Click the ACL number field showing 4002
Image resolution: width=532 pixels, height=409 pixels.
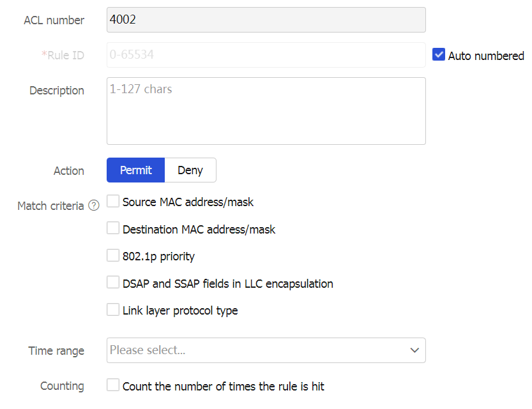coord(266,20)
